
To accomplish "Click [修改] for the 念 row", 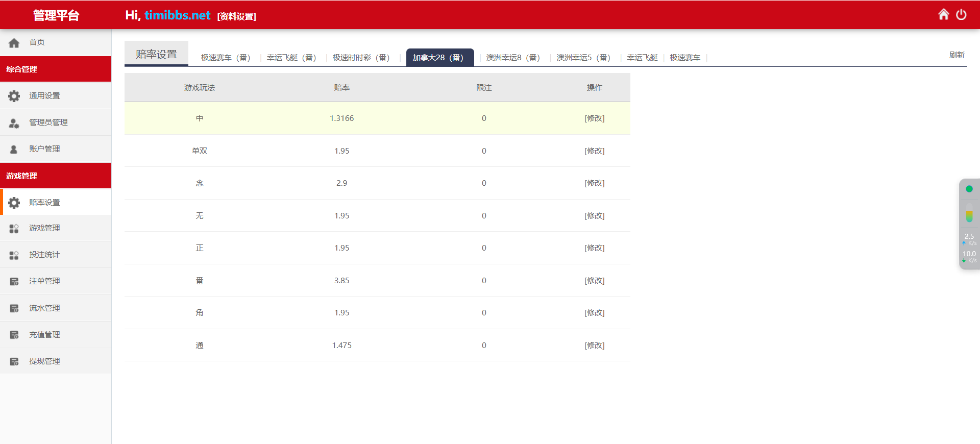I will tap(595, 183).
